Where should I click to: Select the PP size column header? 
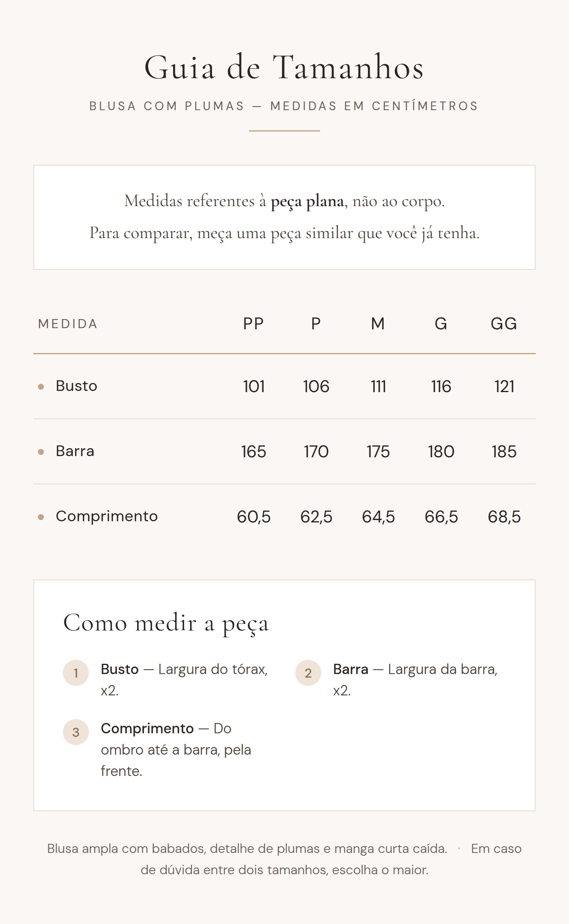click(x=253, y=324)
